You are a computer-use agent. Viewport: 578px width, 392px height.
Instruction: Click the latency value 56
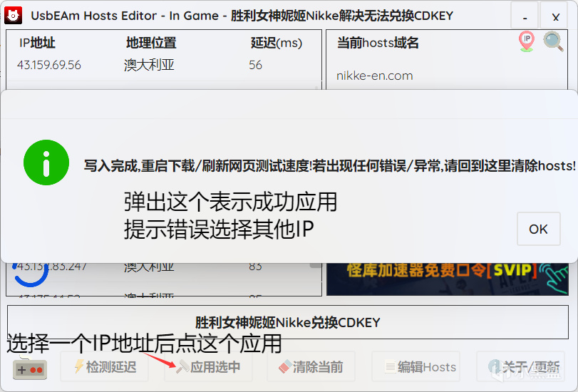coord(255,65)
